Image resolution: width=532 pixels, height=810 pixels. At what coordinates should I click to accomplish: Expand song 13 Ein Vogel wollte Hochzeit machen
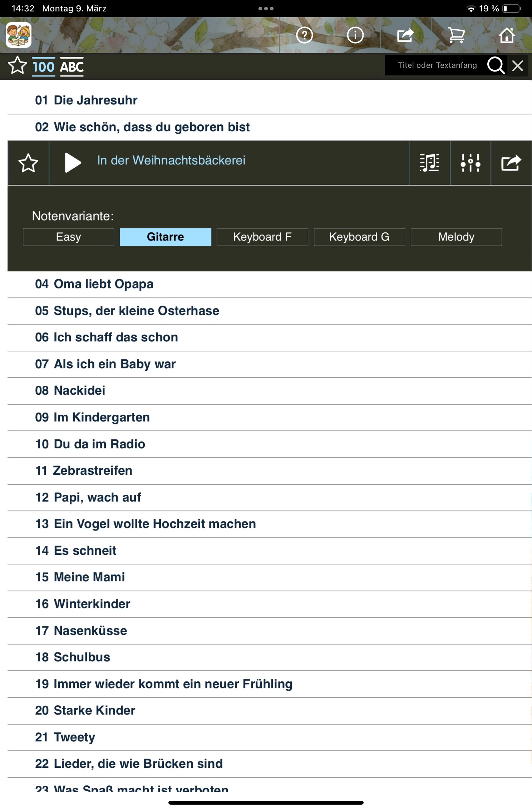point(146,524)
